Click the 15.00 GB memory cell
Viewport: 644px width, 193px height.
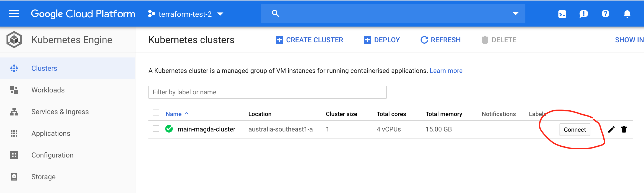438,129
